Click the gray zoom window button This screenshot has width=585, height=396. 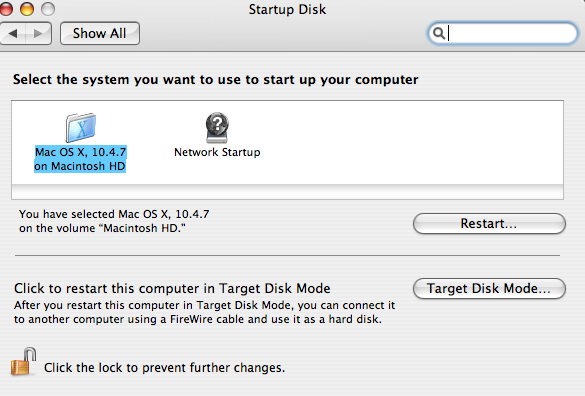(x=48, y=9)
